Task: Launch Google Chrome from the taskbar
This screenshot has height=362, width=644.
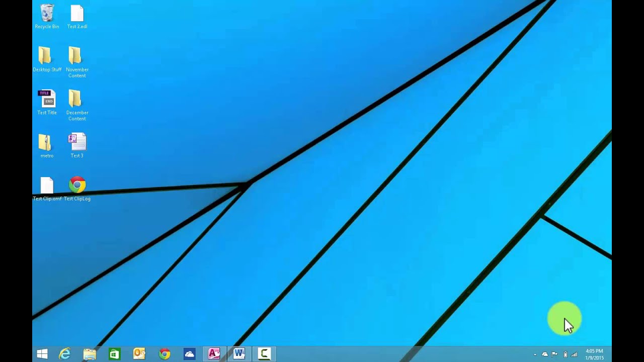Action: pos(165,354)
